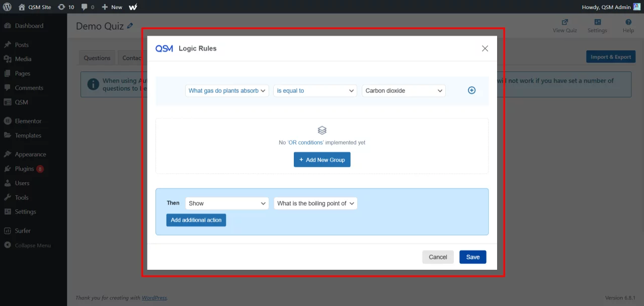Image resolution: width=644 pixels, height=306 pixels.
Task: Open the Carbon dioxide answer dropdown
Action: (x=404, y=91)
